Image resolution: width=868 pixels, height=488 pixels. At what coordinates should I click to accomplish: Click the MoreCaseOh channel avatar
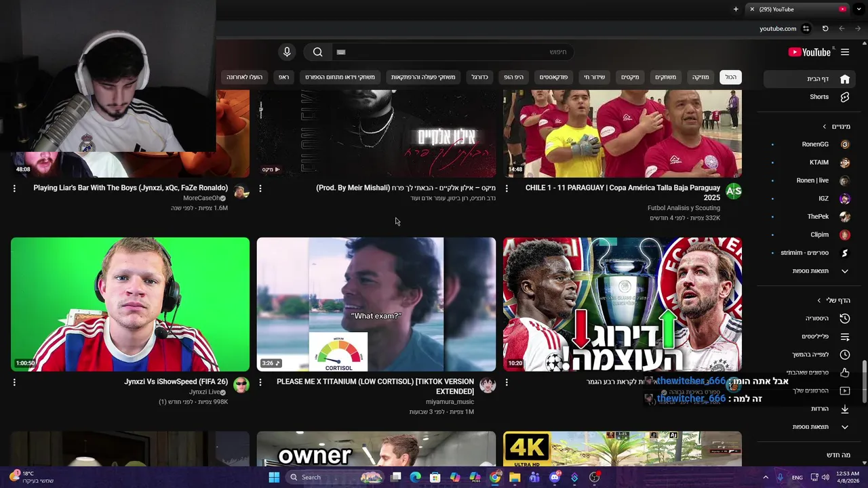241,192
